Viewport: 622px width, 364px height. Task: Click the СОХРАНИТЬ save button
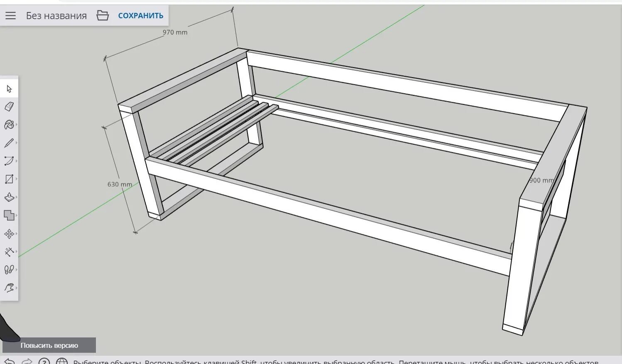(x=141, y=16)
